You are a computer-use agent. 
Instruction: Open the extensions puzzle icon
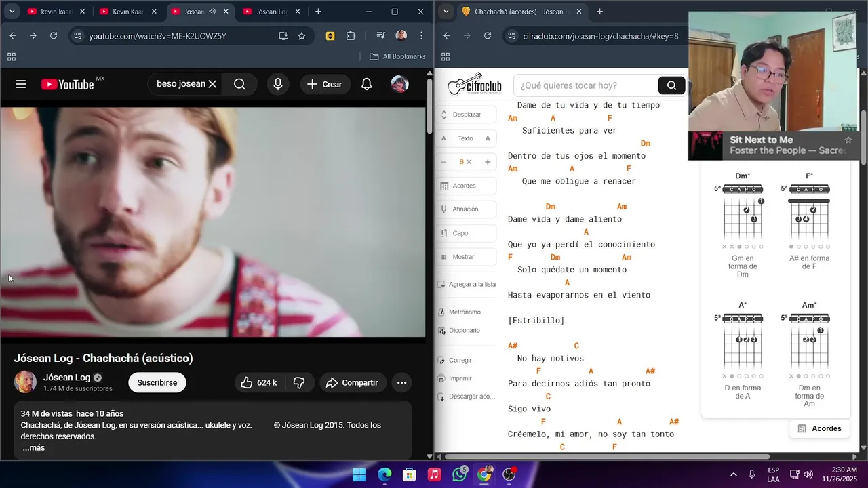click(x=351, y=36)
